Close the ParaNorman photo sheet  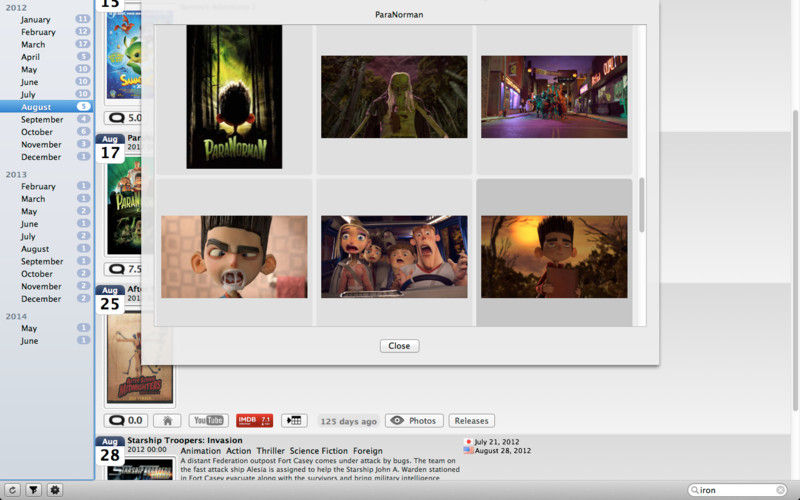pos(399,346)
